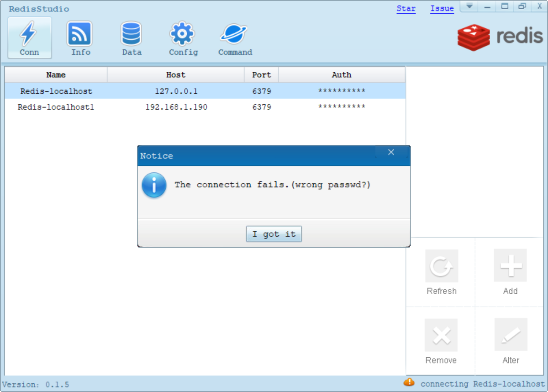The height and width of the screenshot is (392, 548).
Task: Click host cell 192.168.1.190
Action: [176, 107]
